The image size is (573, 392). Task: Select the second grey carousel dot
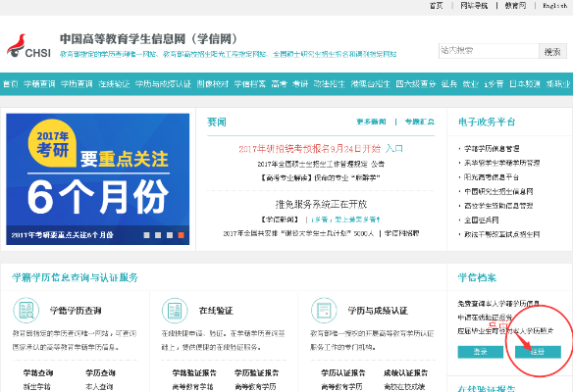click(x=158, y=235)
